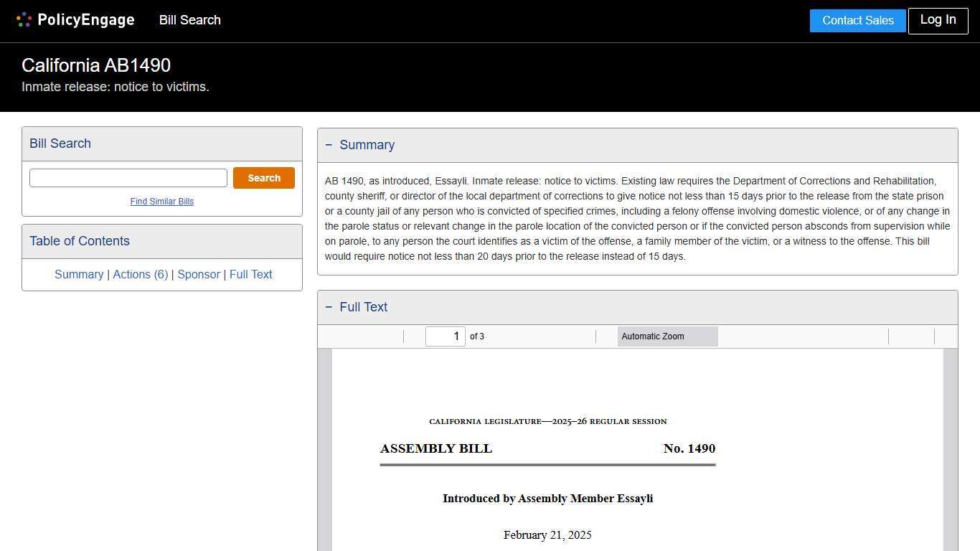Image resolution: width=980 pixels, height=551 pixels.
Task: Open Full Text from the Table of Contents
Action: point(250,274)
